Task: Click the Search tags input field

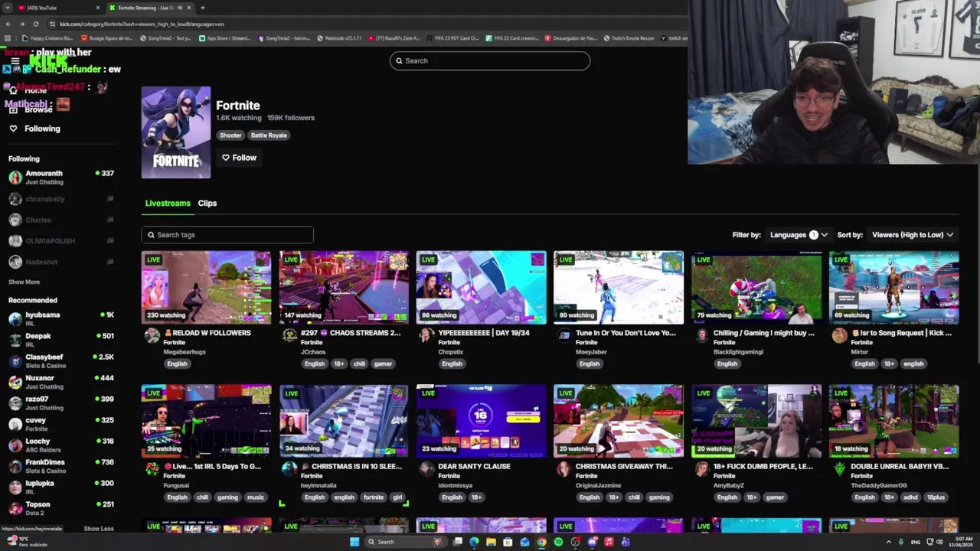Action: tap(227, 235)
